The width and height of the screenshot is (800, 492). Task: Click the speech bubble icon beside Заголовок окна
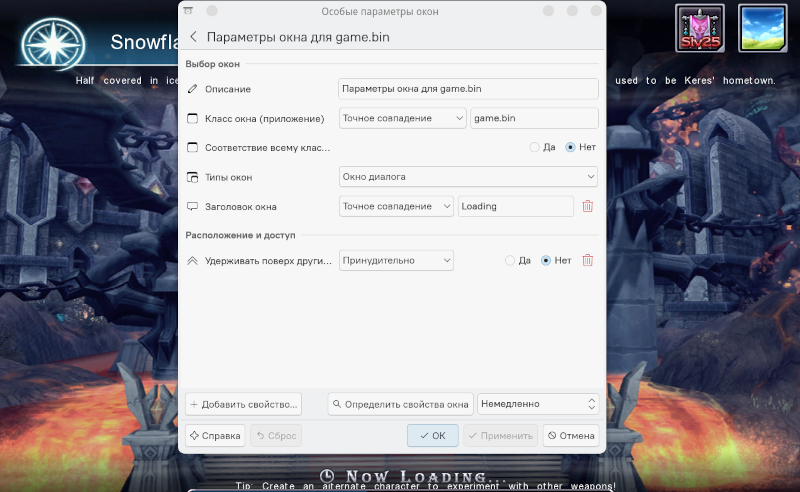point(192,207)
